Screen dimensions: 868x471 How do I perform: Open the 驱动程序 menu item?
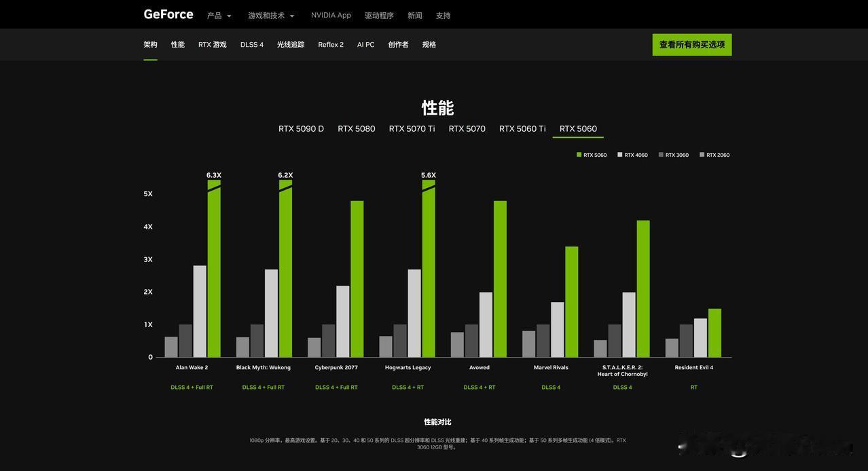pos(379,16)
